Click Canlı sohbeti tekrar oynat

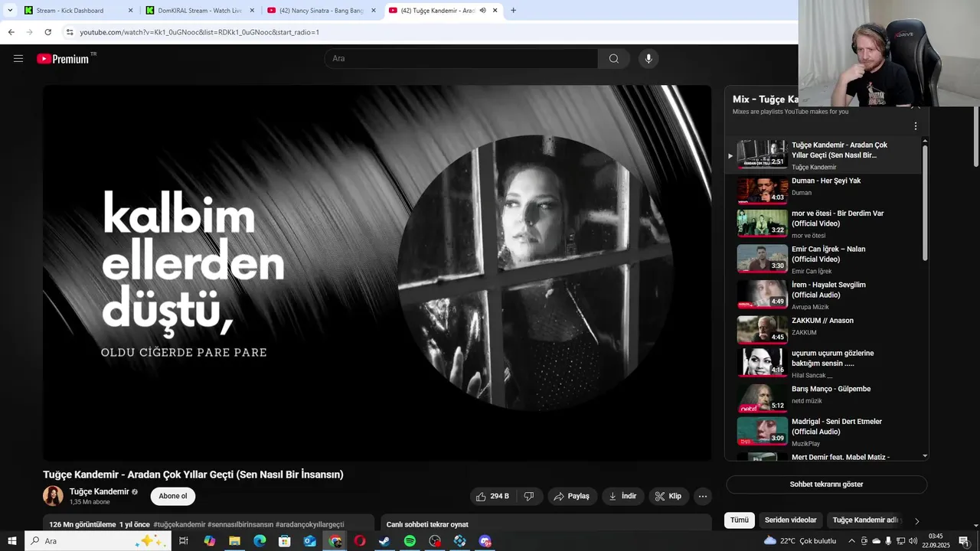[427, 524]
